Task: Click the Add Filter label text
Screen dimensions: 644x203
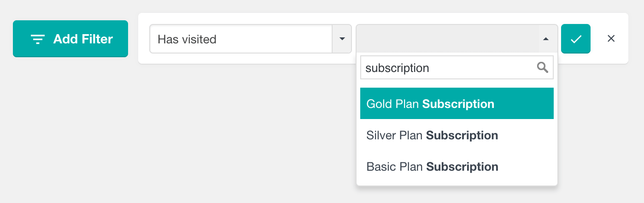Action: click(83, 39)
